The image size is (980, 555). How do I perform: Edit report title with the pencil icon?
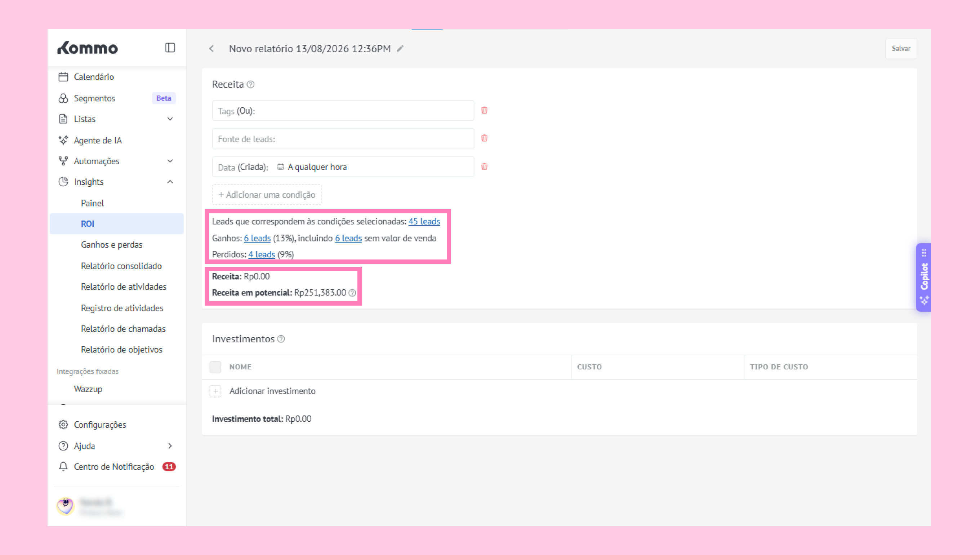[x=400, y=48]
